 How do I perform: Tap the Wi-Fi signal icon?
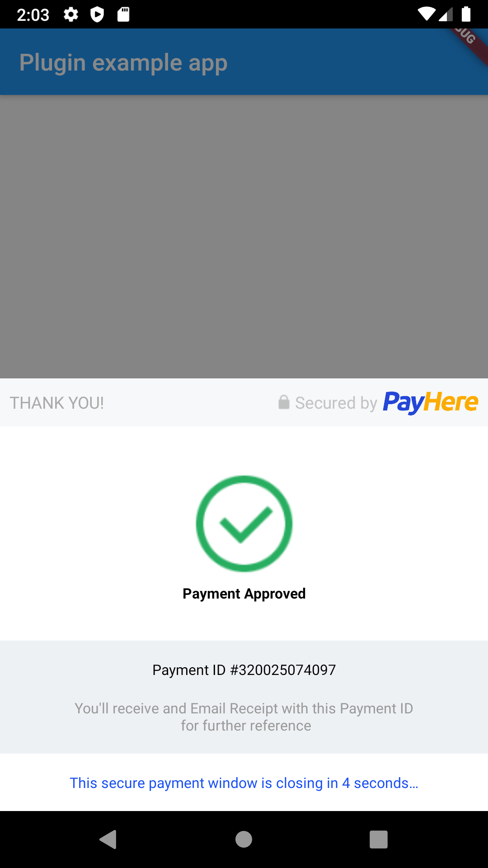click(x=426, y=14)
